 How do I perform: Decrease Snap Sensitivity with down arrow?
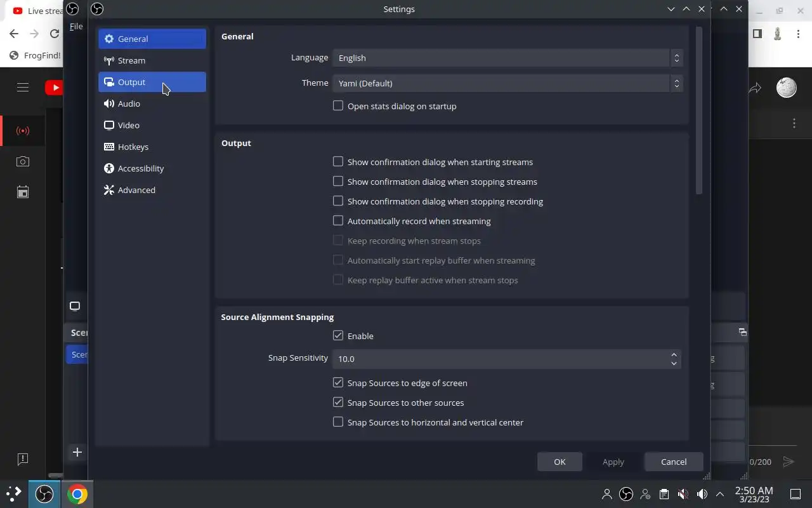[x=674, y=363]
